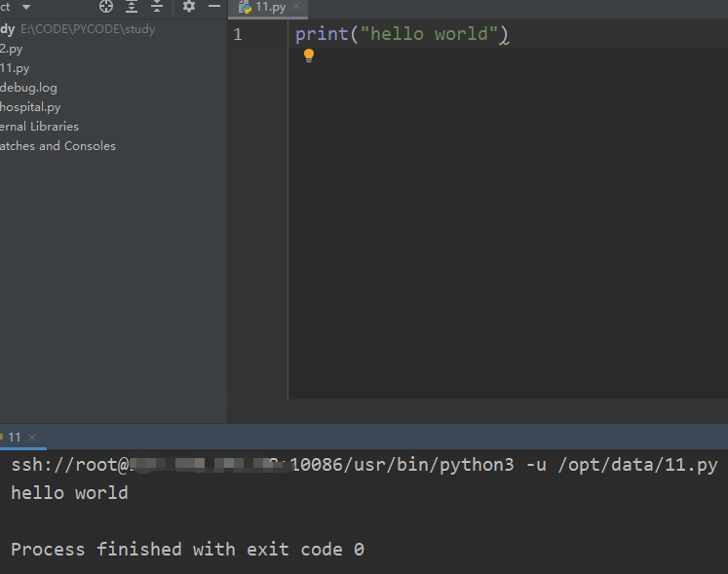Close the 11.py editor tab

pyautogui.click(x=296, y=7)
